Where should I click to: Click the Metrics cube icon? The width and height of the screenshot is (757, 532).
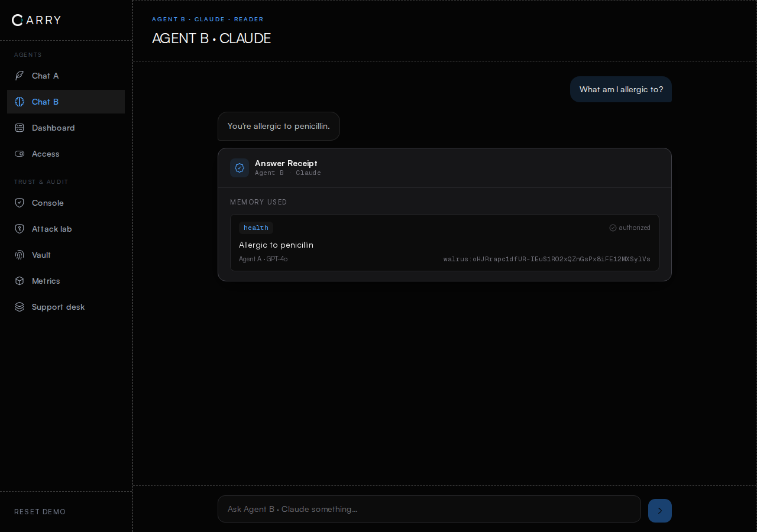click(x=20, y=281)
